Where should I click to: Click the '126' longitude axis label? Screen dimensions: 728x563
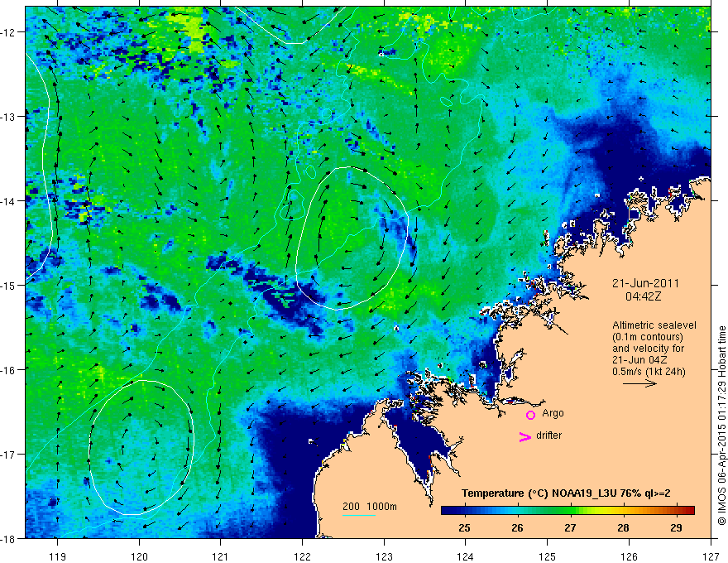tap(629, 556)
